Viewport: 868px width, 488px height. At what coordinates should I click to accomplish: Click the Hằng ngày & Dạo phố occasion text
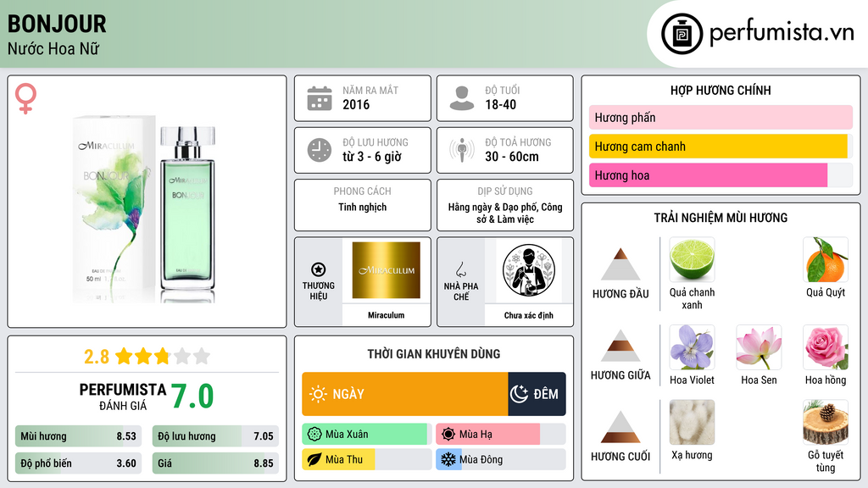(505, 213)
